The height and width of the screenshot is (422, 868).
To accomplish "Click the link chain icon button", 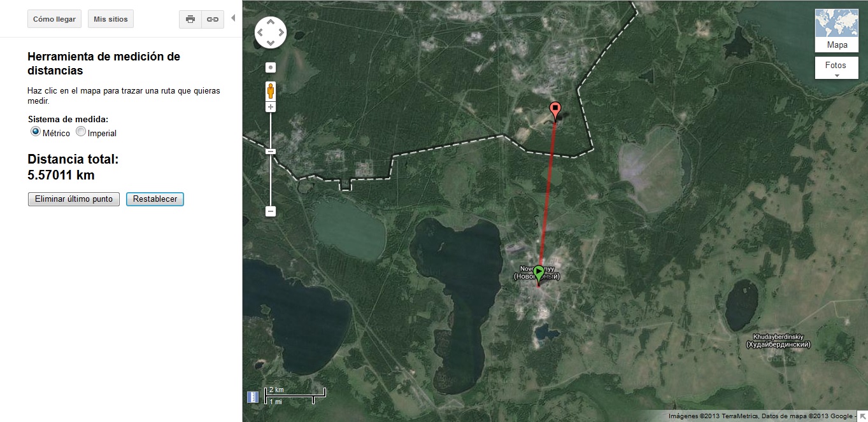I will tap(213, 19).
